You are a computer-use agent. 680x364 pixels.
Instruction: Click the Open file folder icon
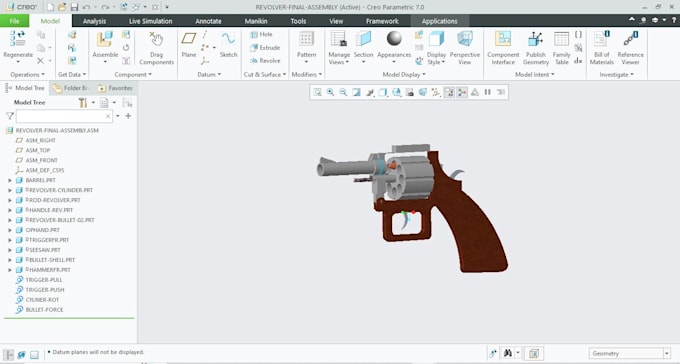(x=62, y=7)
